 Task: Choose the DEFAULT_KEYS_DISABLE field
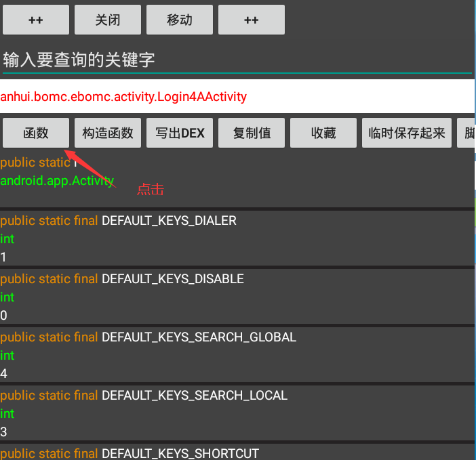pos(172,279)
